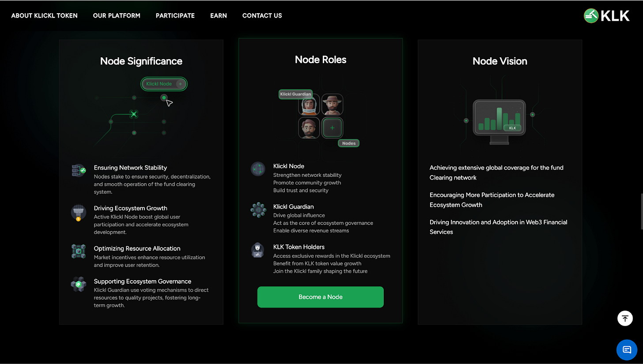Open the OUR PLATFORM menu

coord(117,15)
